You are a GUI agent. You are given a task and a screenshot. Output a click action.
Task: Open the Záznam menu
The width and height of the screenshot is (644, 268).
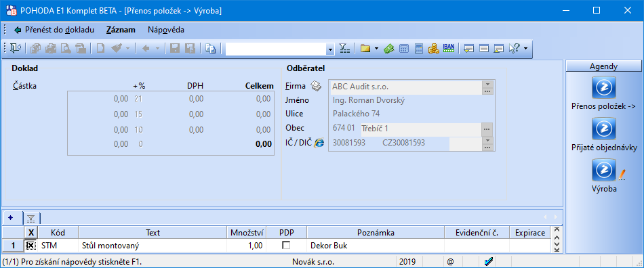pyautogui.click(x=121, y=30)
